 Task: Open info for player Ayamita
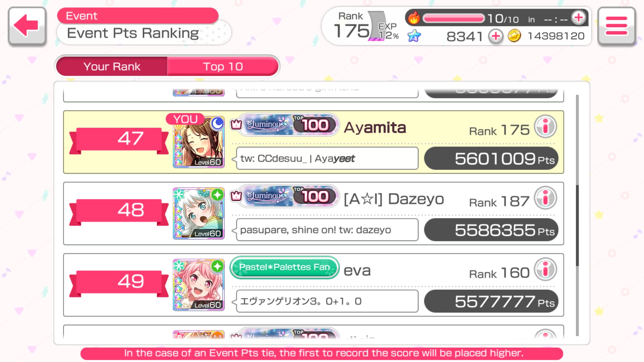point(545,127)
